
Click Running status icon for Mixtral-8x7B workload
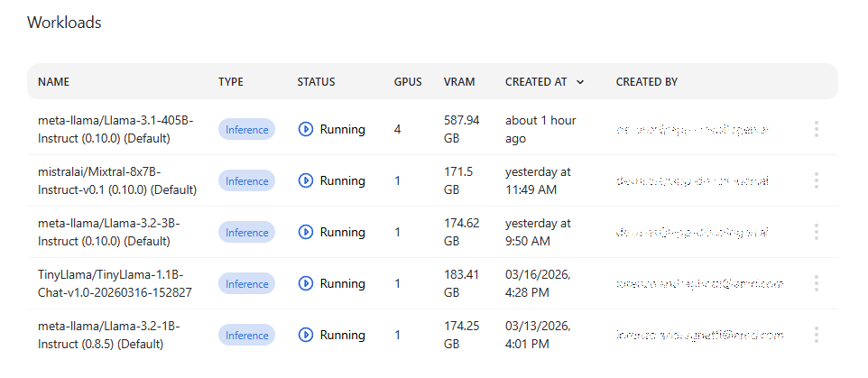click(x=305, y=180)
